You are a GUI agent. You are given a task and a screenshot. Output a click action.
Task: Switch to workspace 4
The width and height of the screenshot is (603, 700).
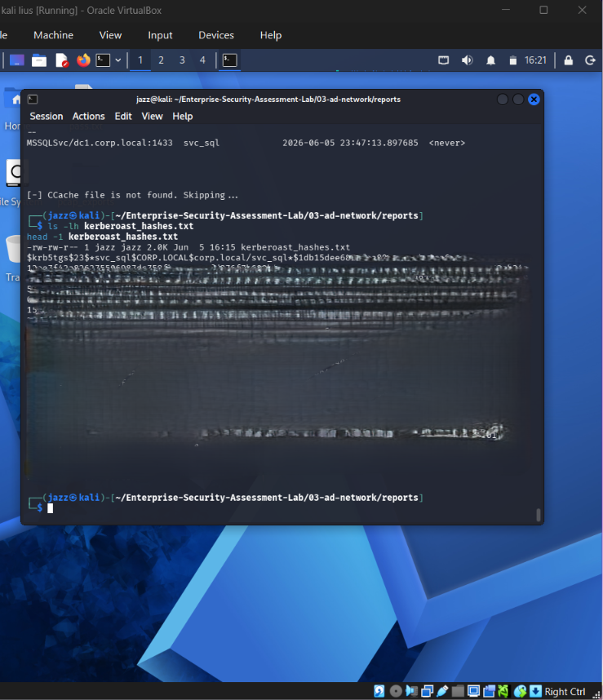202,60
